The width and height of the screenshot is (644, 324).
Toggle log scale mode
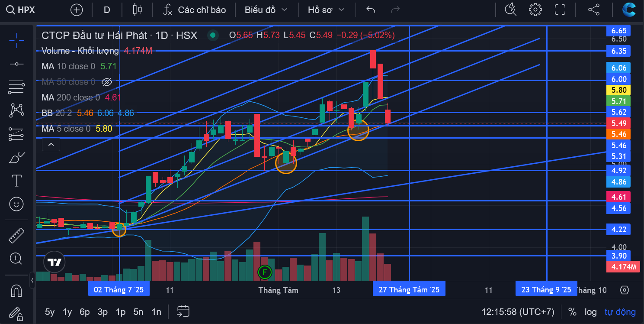[591, 312]
